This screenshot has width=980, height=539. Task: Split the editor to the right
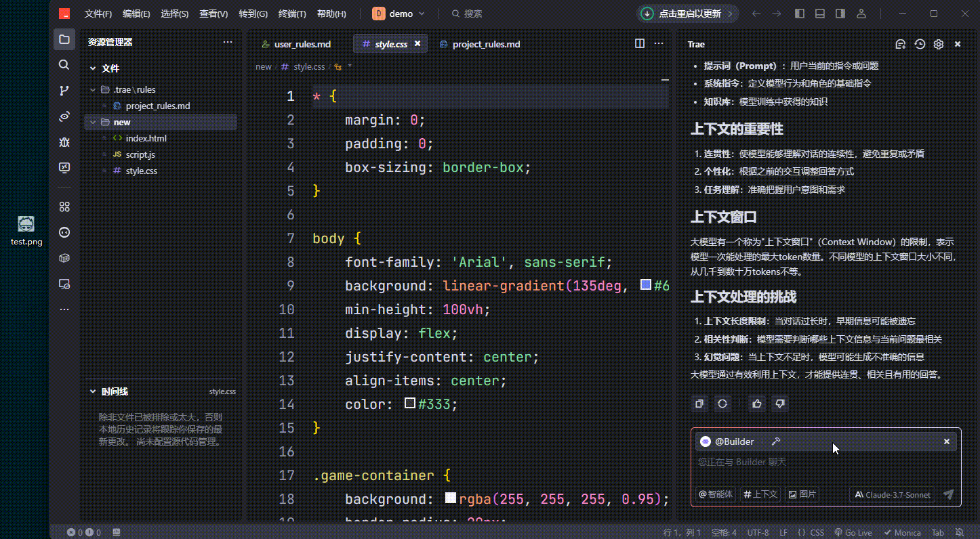(x=640, y=43)
